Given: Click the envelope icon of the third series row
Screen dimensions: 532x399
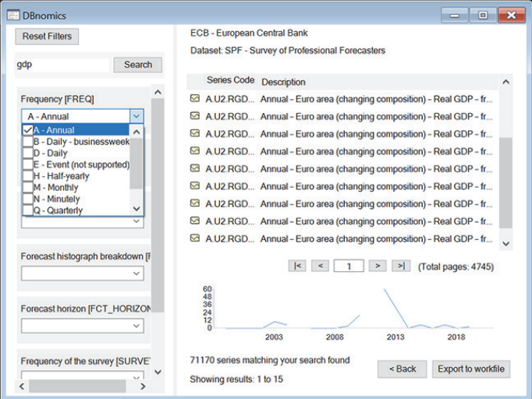Looking at the screenshot, I should pyautogui.click(x=195, y=133).
